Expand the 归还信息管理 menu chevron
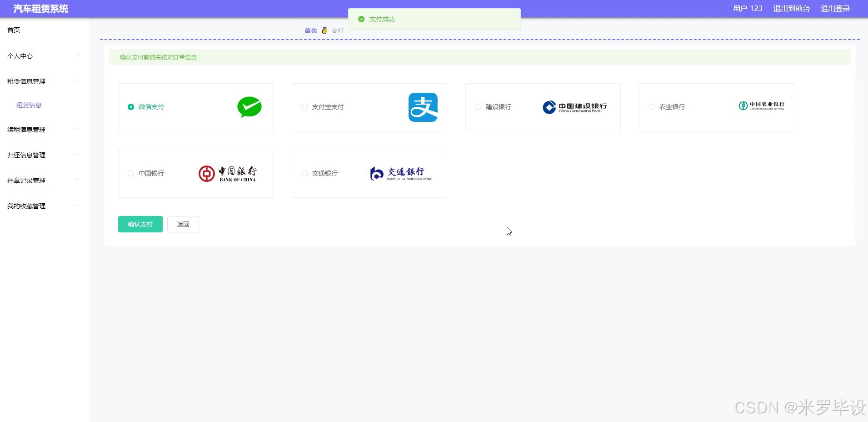 coord(77,155)
